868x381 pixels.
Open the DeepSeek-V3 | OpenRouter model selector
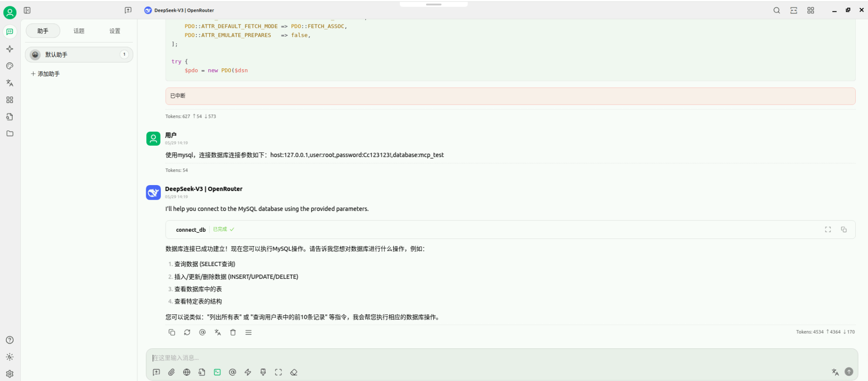(179, 10)
